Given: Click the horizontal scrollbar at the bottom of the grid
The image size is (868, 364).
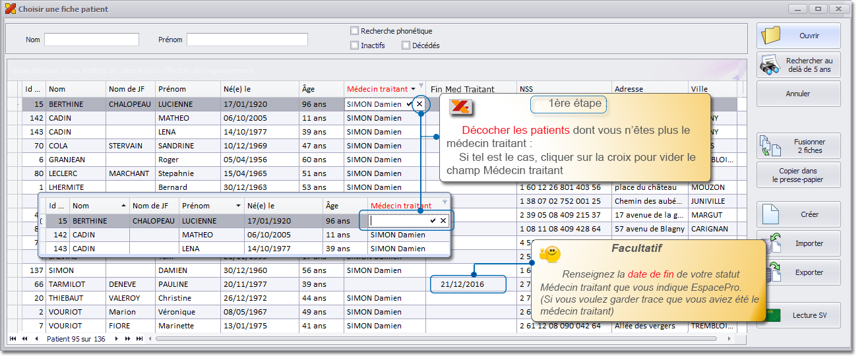Looking at the screenshot, I should coord(435,339).
